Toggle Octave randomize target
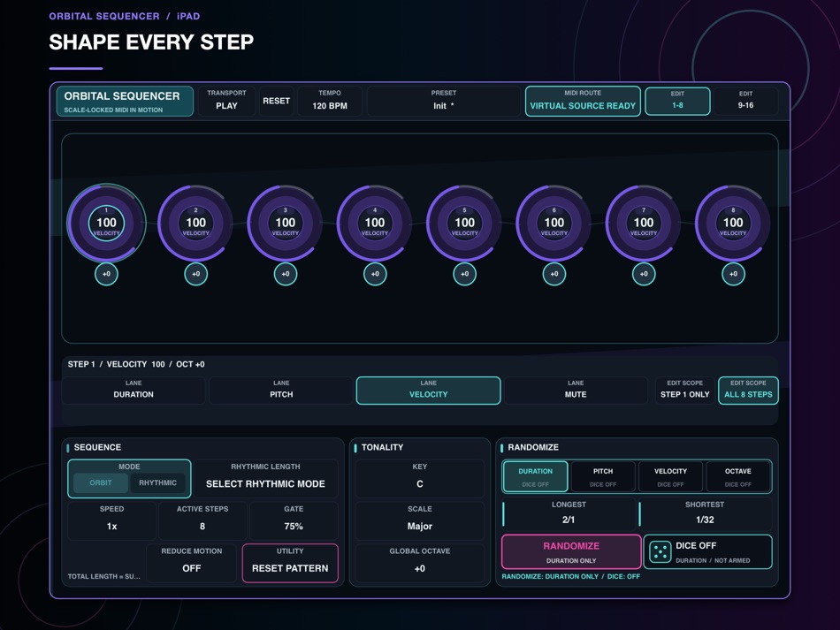 point(737,476)
